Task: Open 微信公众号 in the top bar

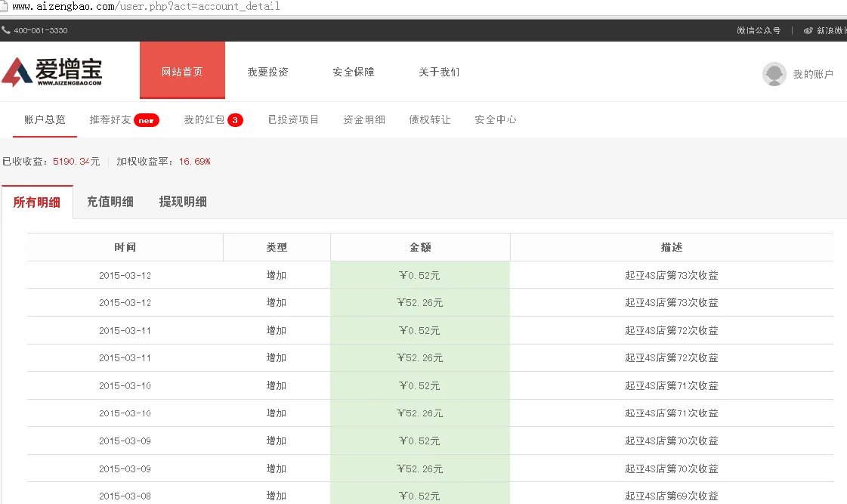Action: [x=758, y=30]
